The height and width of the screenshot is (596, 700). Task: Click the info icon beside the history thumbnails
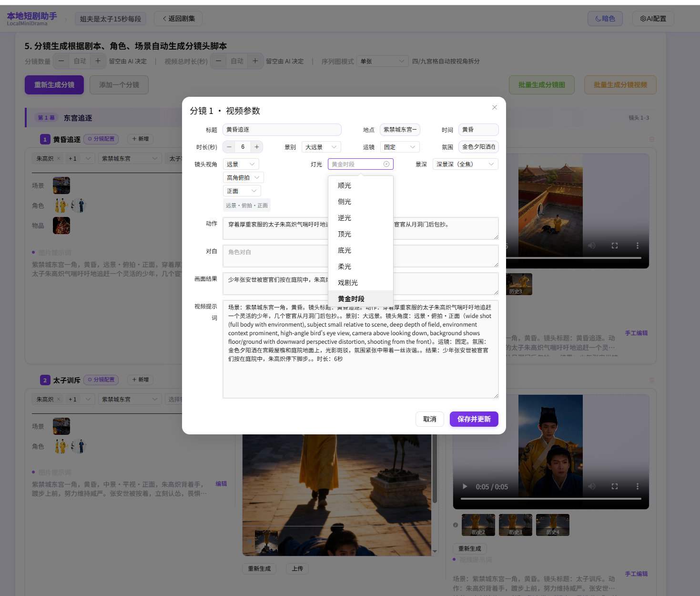(456, 524)
